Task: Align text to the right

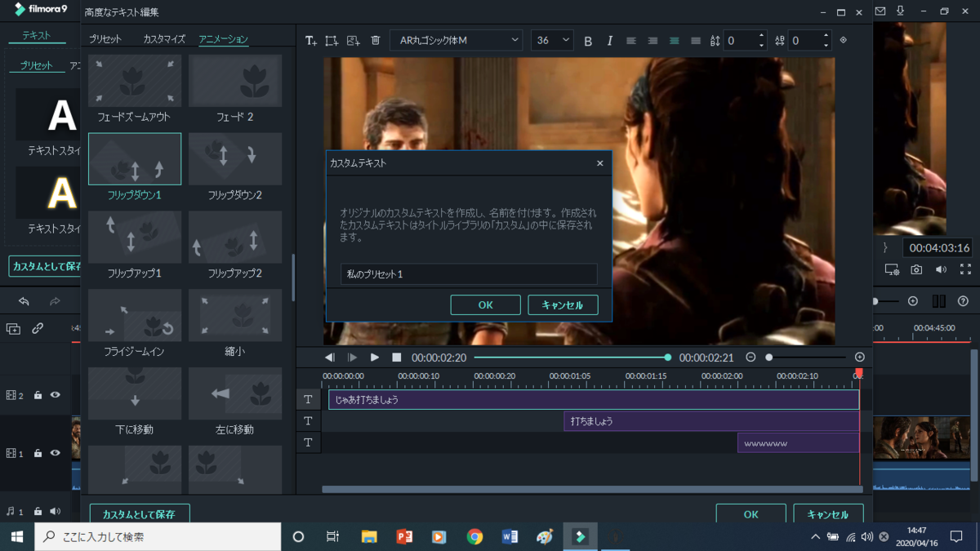Action: click(653, 41)
